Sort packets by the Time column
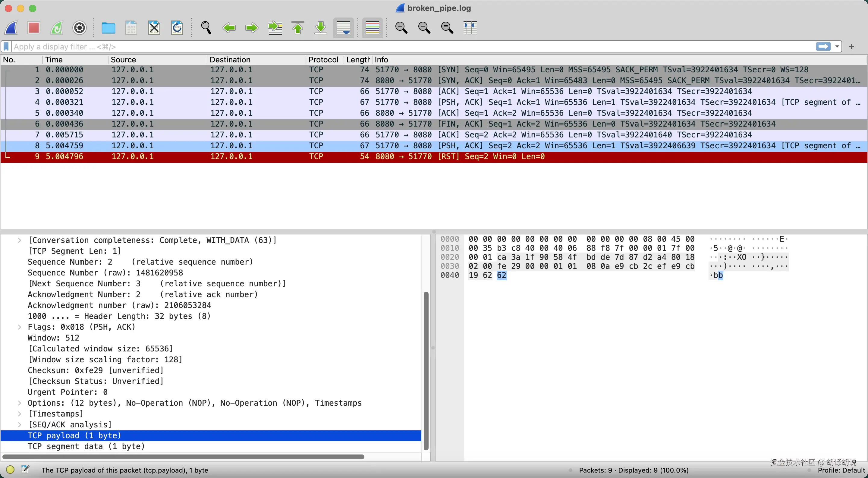This screenshot has height=478, width=868. 54,60
